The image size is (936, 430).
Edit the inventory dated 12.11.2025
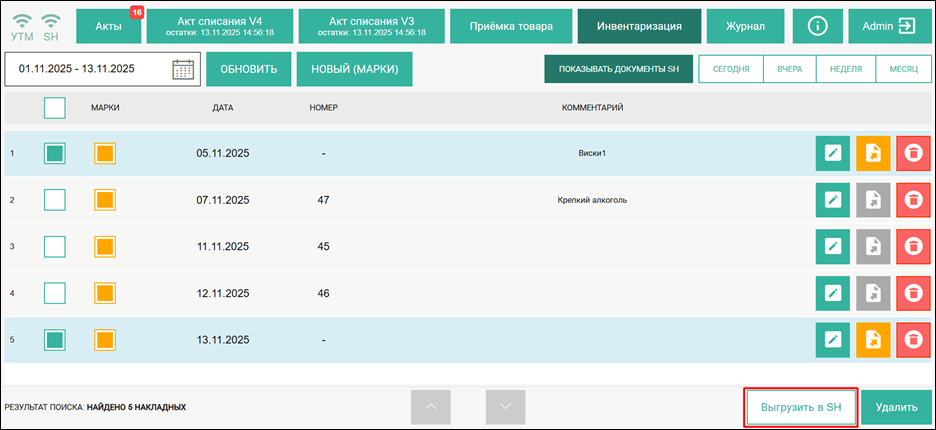pyautogui.click(x=832, y=293)
